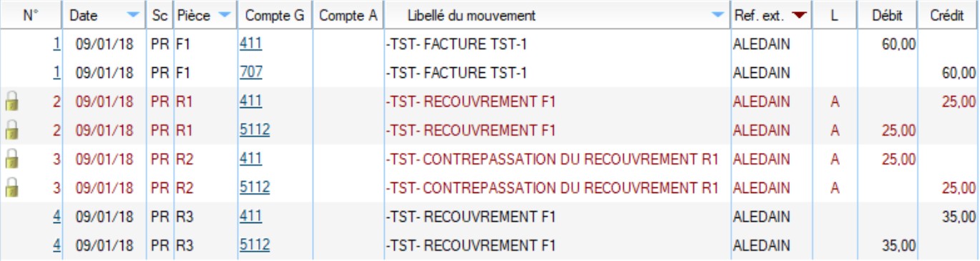The width and height of the screenshot is (980, 261).
Task: Sort by the Crédit column header
Action: coord(946,15)
